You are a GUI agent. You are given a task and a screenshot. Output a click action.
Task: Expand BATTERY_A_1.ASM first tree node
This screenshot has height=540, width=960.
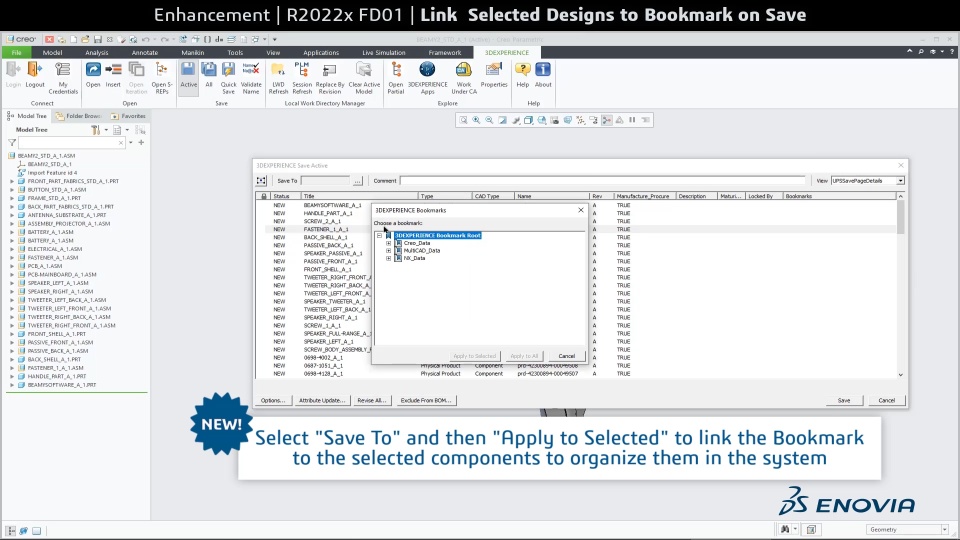pyautogui.click(x=12, y=232)
